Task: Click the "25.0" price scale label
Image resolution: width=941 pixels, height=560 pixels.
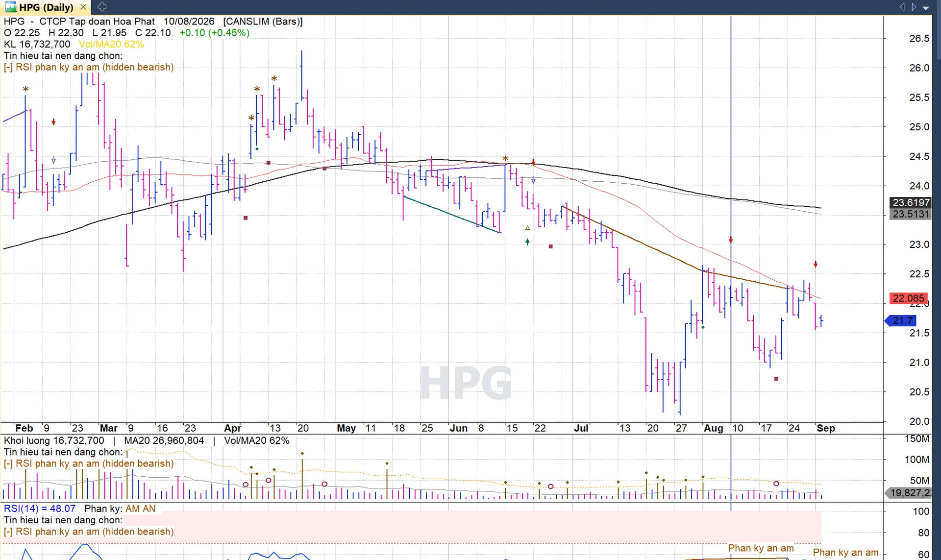Action: coord(919,127)
